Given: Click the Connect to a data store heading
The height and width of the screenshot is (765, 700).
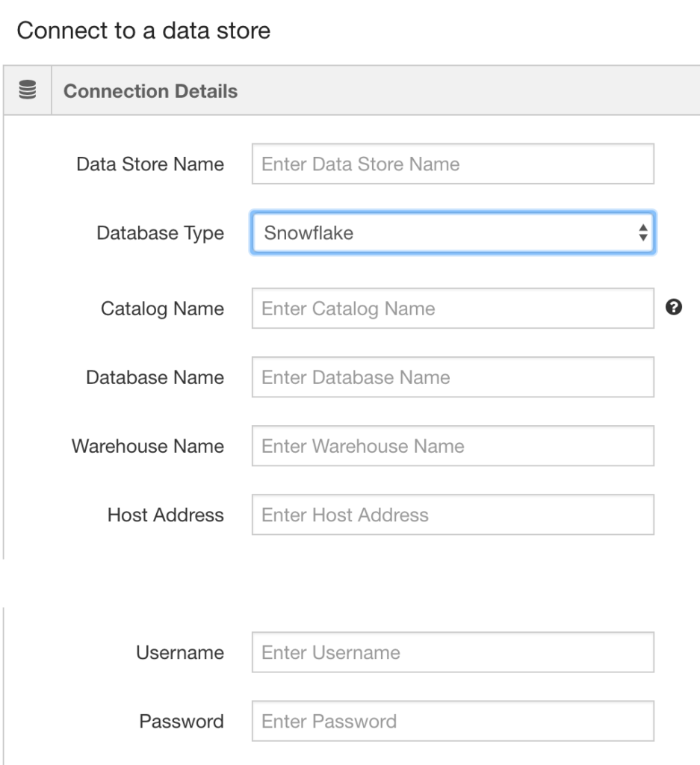Looking at the screenshot, I should coord(143,30).
